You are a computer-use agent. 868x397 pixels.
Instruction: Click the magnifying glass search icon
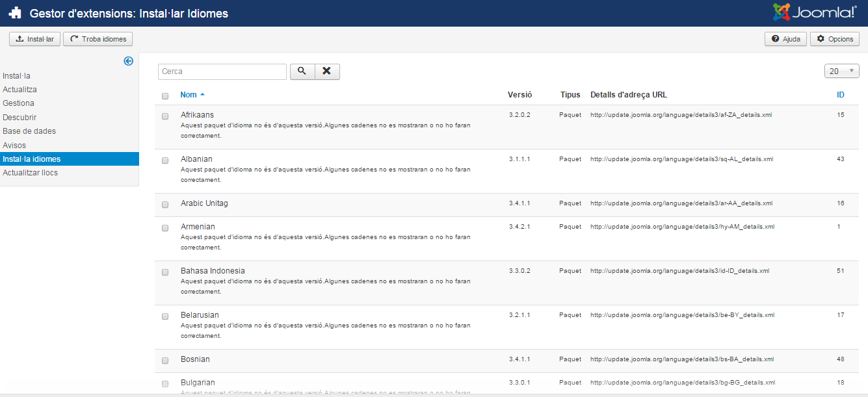[x=302, y=71]
